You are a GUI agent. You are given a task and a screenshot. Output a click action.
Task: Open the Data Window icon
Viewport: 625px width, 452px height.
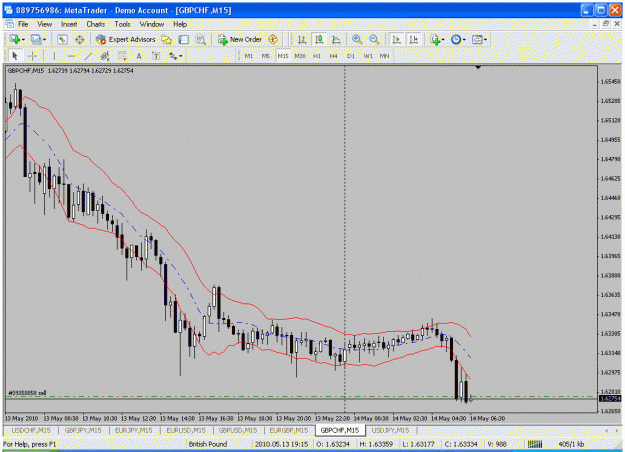79,39
